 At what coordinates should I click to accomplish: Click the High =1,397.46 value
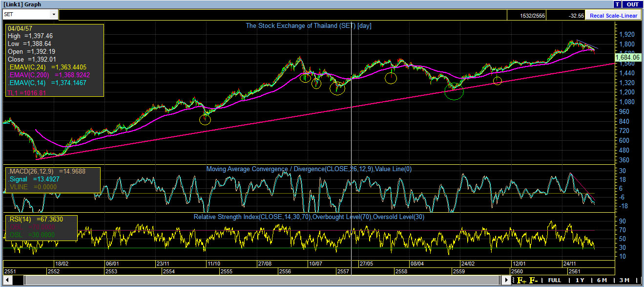click(x=30, y=36)
